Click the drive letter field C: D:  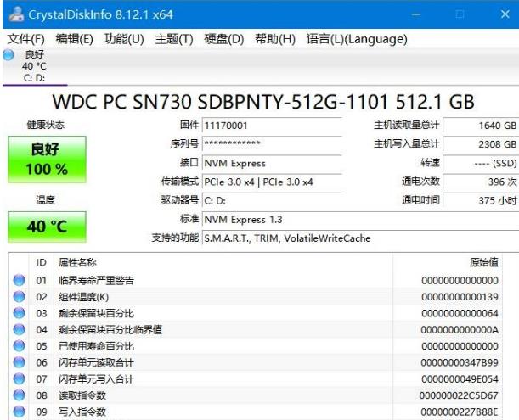click(x=272, y=201)
